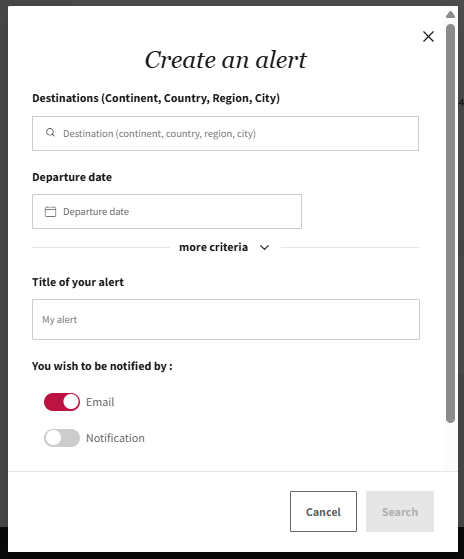Click the greyed-out Search button
The width and height of the screenshot is (464, 559).
(x=400, y=512)
